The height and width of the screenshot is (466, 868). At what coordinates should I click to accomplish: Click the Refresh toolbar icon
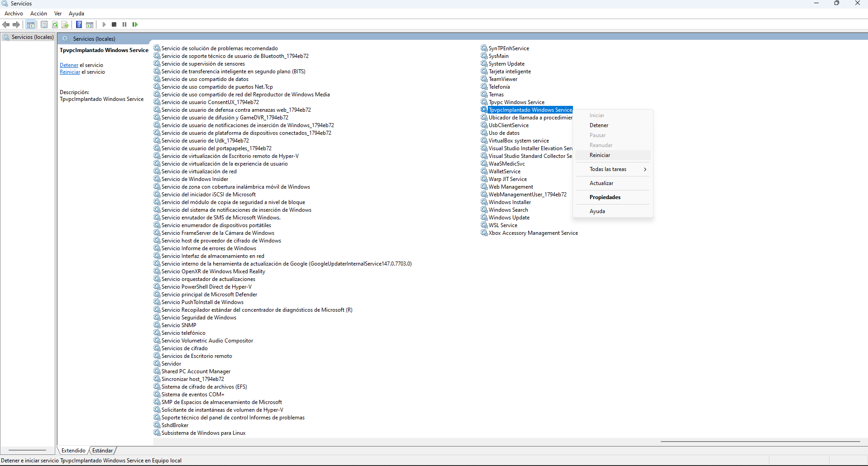click(55, 24)
